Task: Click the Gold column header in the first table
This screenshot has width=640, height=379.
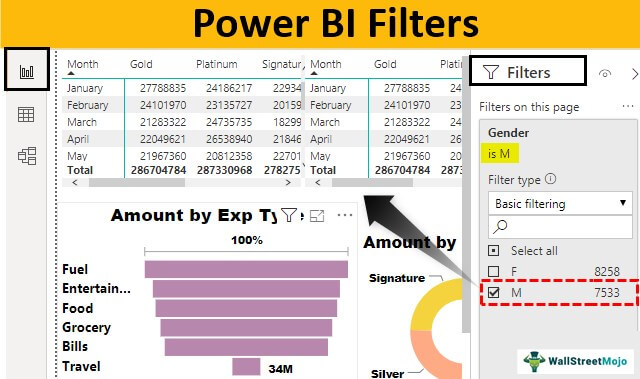Action: [x=141, y=64]
